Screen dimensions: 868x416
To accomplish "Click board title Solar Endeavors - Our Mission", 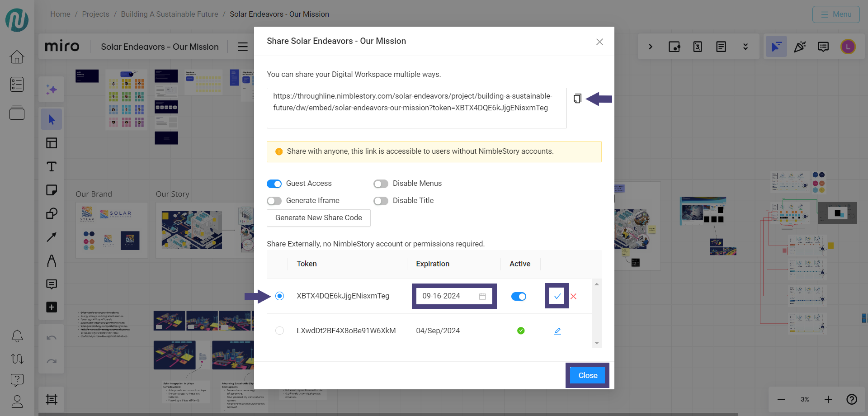I will coord(160,47).
